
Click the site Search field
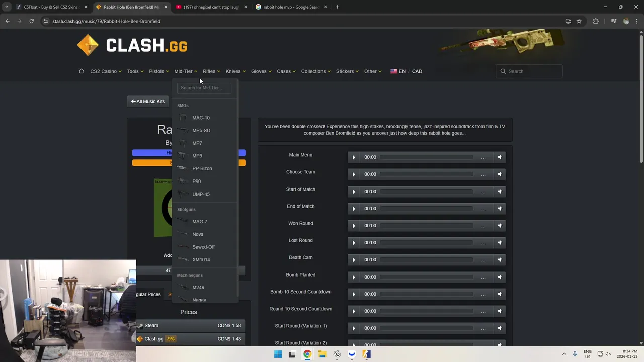point(529,71)
